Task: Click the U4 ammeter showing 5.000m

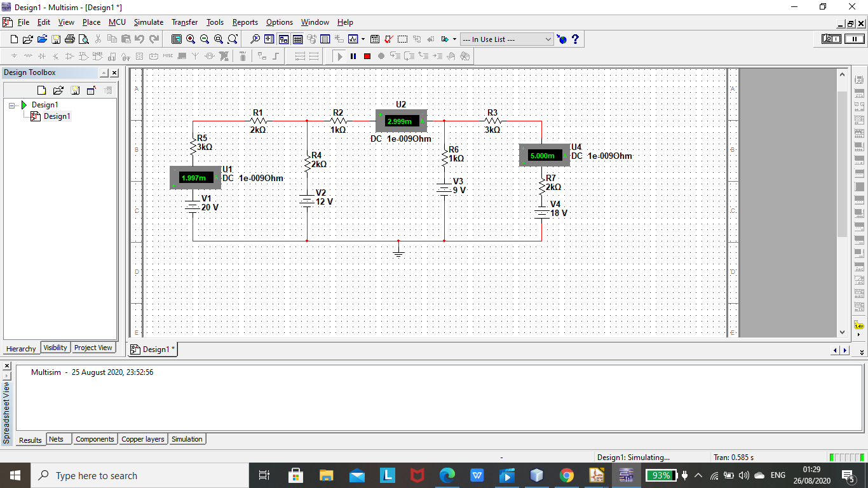Action: click(x=544, y=155)
